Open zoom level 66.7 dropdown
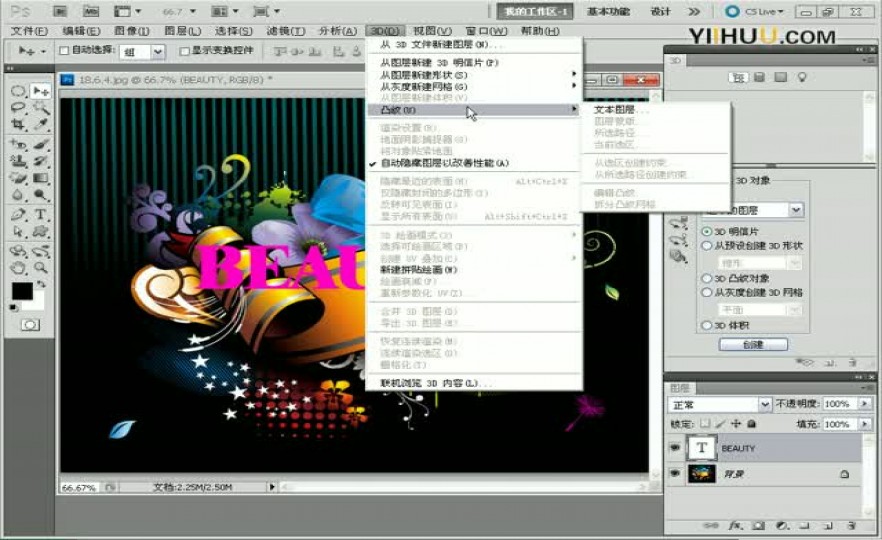The image size is (882, 540). click(193, 11)
